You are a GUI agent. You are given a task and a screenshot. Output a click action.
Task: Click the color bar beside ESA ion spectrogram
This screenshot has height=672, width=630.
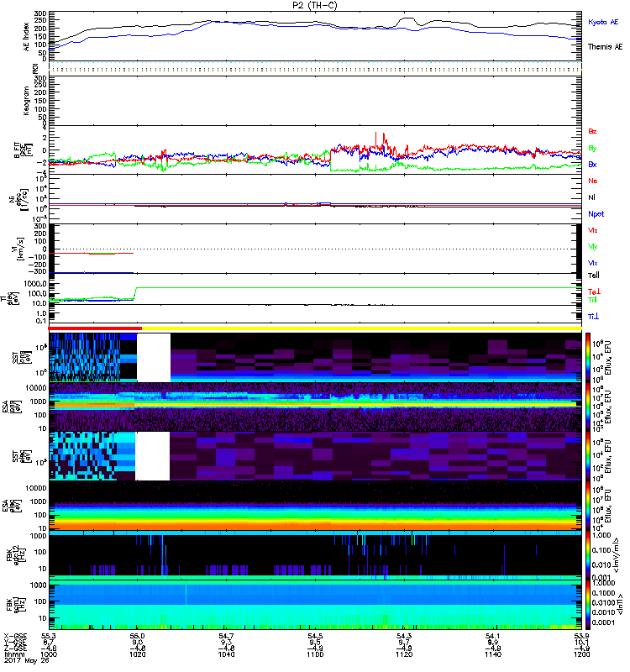click(588, 407)
